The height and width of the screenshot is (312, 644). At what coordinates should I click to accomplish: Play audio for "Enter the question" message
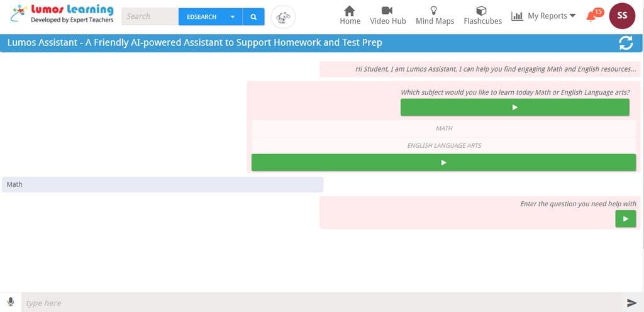pyautogui.click(x=626, y=219)
